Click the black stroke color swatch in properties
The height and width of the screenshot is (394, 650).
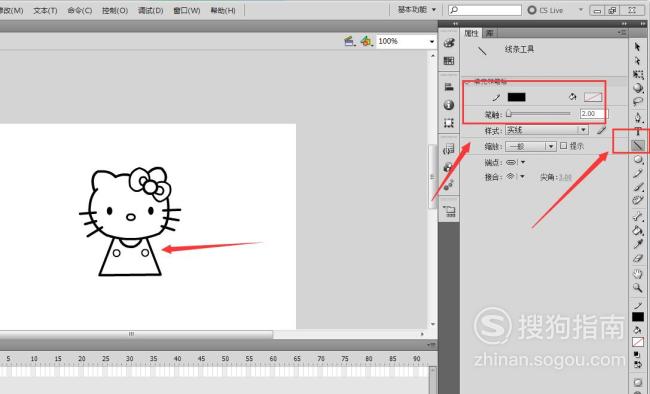pos(517,97)
